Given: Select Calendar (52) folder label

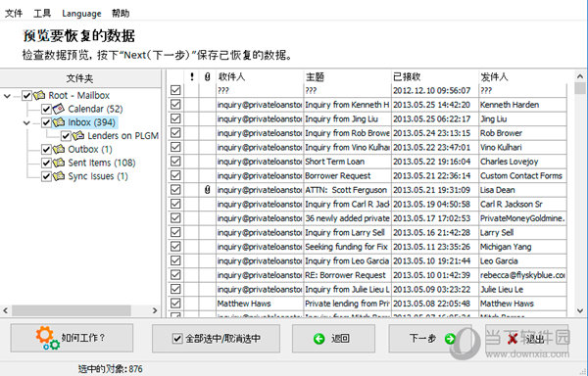Looking at the screenshot, I should pos(95,109).
